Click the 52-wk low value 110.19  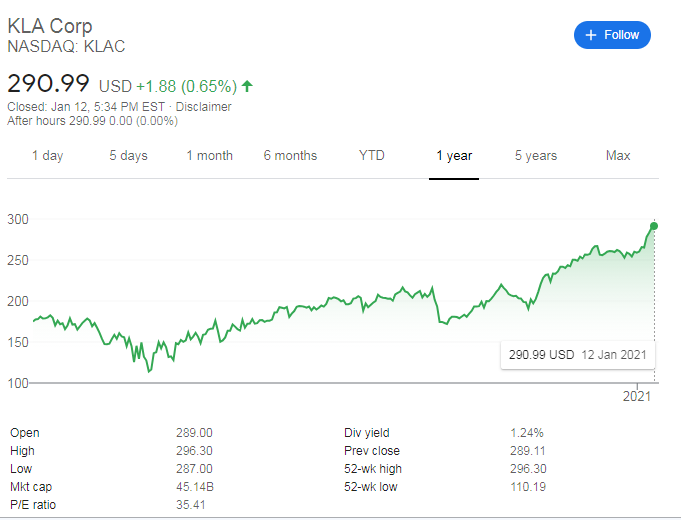(528, 487)
